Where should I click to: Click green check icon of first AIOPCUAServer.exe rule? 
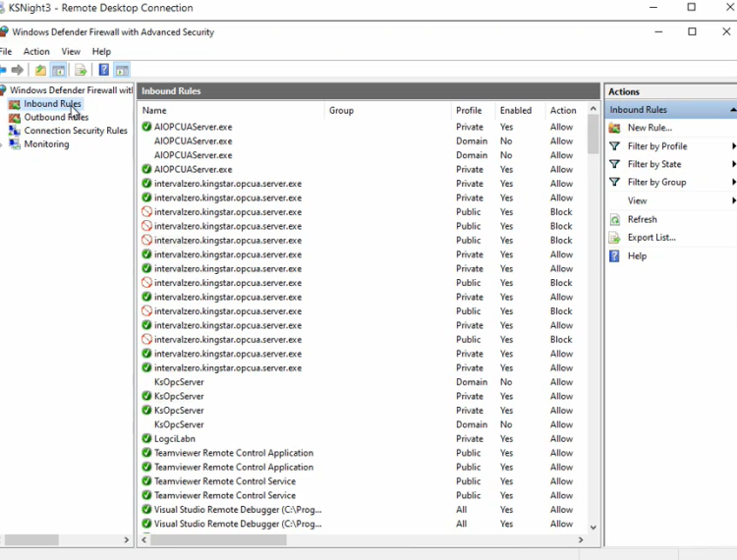tap(146, 127)
